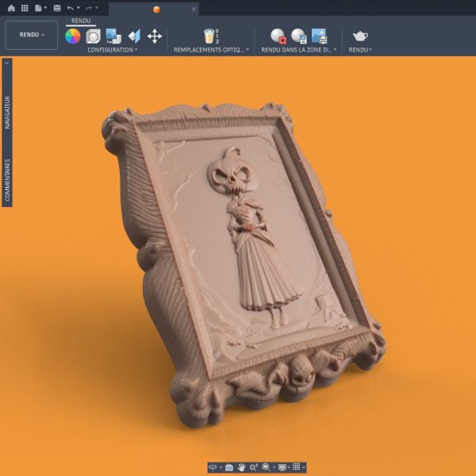This screenshot has width=476, height=476.
Task: Click the Physical Material tool icon
Action: tap(134, 36)
